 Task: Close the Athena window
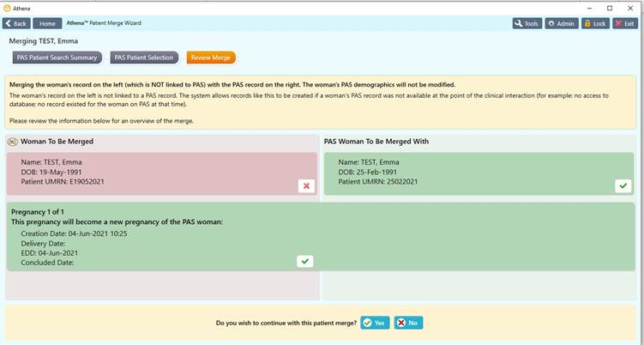(x=630, y=9)
